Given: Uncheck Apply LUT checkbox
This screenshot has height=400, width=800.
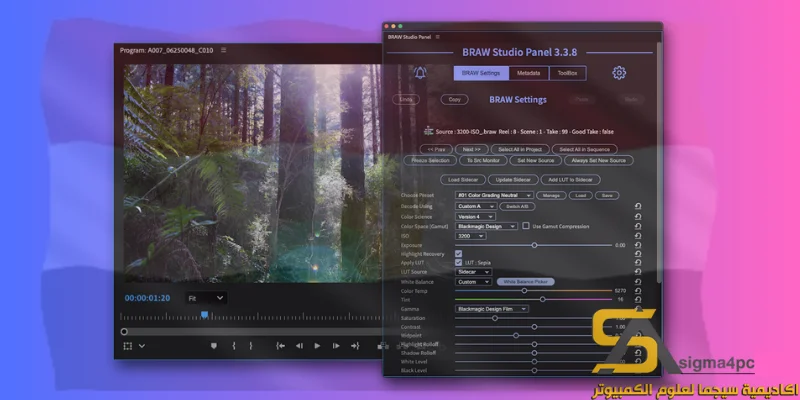Looking at the screenshot, I should tap(459, 263).
